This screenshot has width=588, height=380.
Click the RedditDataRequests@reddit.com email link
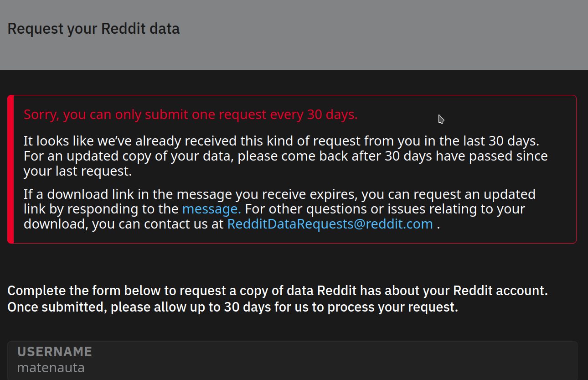330,224
